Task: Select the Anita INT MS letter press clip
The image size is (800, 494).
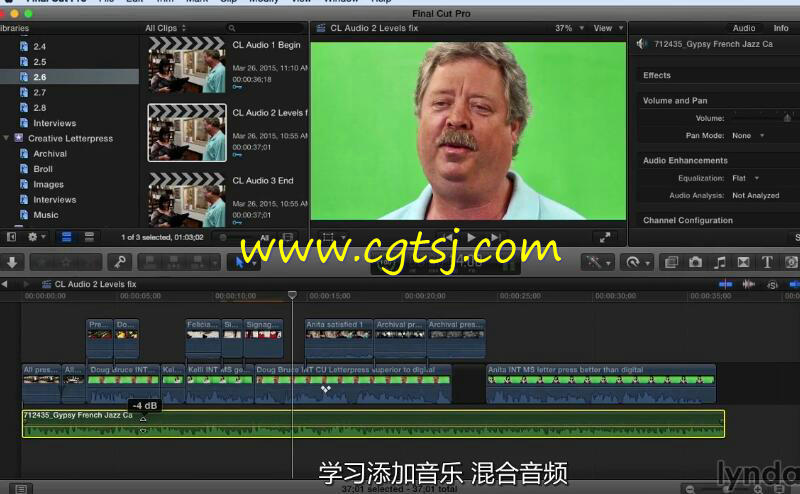Action: tap(601, 383)
